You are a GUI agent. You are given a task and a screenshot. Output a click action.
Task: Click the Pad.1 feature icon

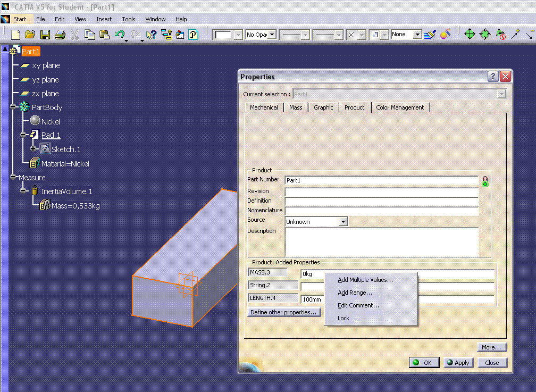click(34, 135)
